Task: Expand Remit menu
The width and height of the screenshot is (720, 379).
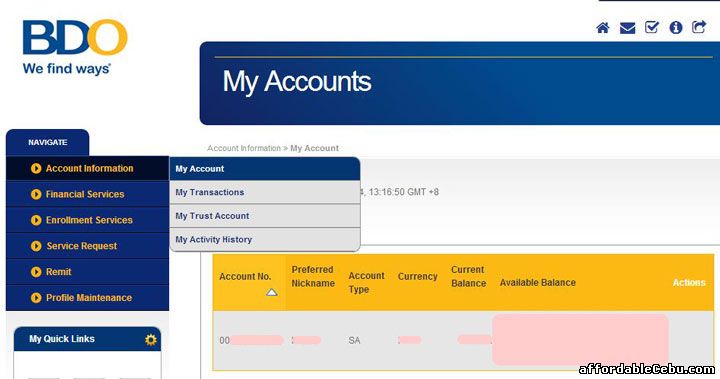Action: [87, 272]
